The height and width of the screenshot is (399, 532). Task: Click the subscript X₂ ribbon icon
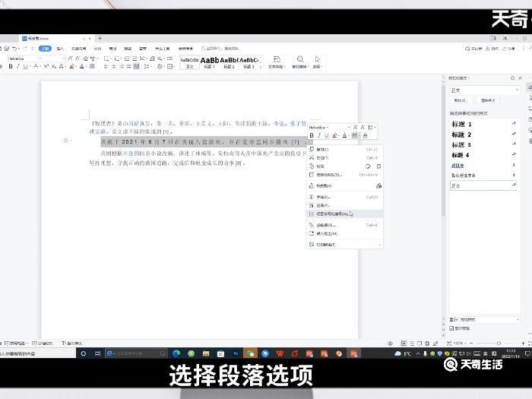54,67
